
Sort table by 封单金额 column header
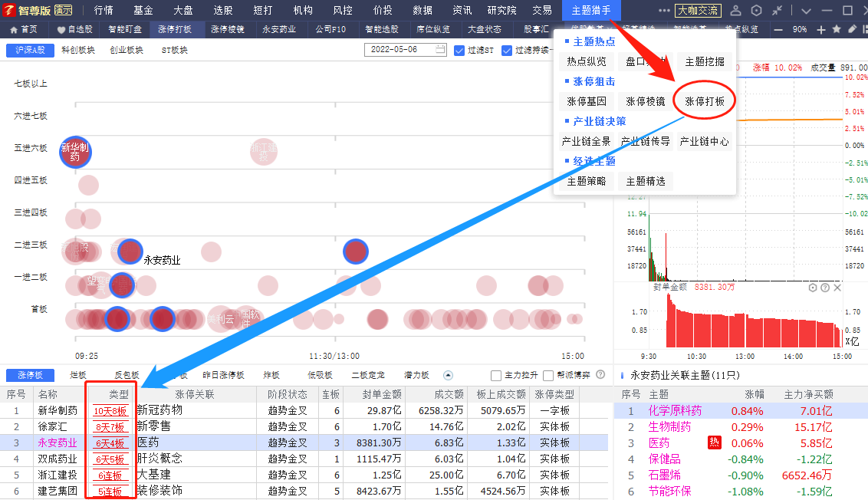pos(382,394)
